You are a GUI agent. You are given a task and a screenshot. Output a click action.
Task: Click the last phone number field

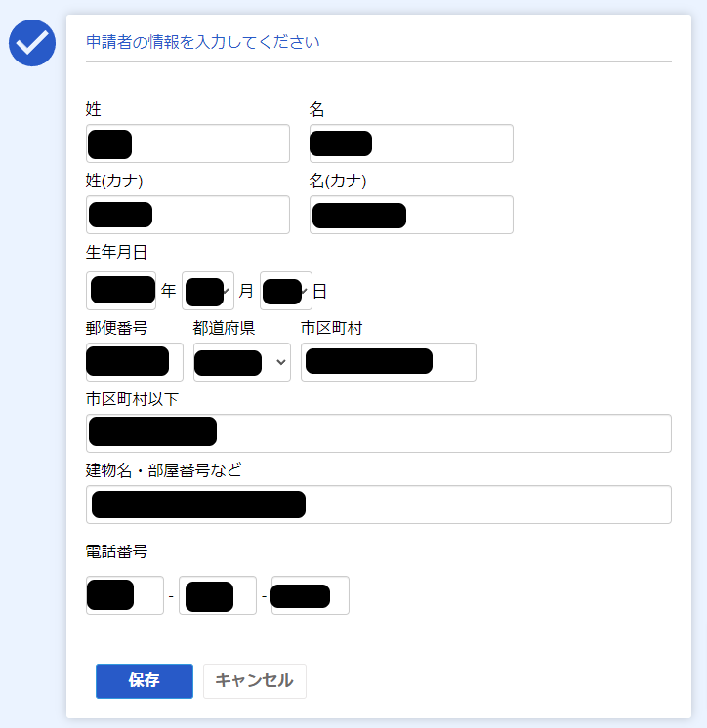(x=310, y=595)
